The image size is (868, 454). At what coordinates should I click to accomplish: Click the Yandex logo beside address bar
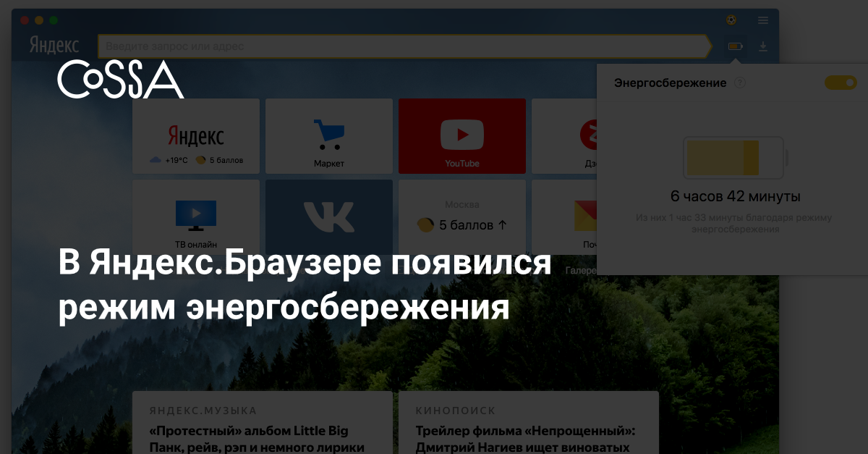click(x=54, y=46)
